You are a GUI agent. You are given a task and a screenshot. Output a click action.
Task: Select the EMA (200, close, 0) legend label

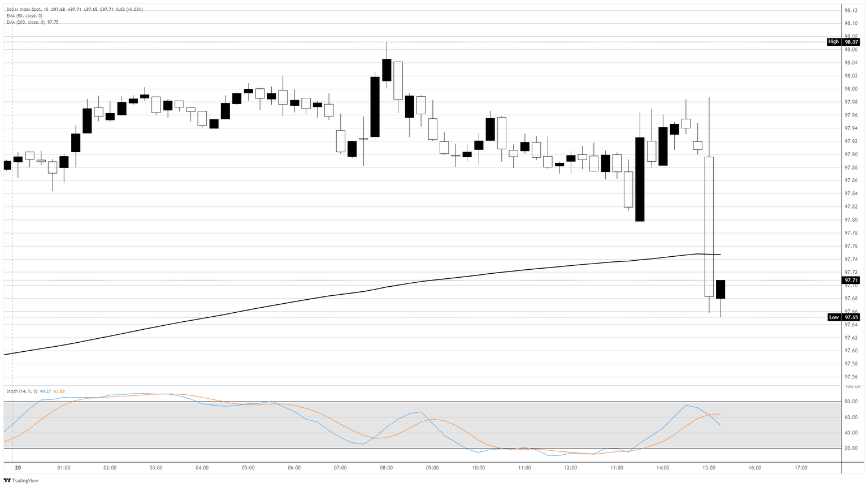pos(24,22)
